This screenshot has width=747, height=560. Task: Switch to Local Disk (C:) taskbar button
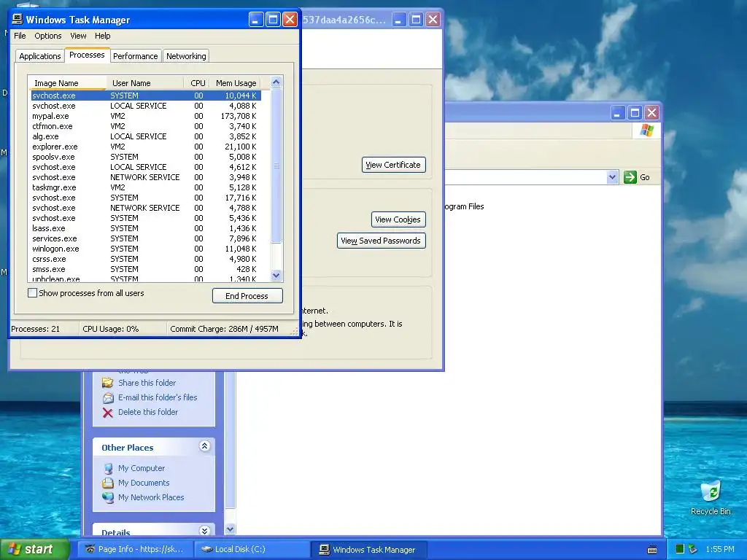click(252, 550)
